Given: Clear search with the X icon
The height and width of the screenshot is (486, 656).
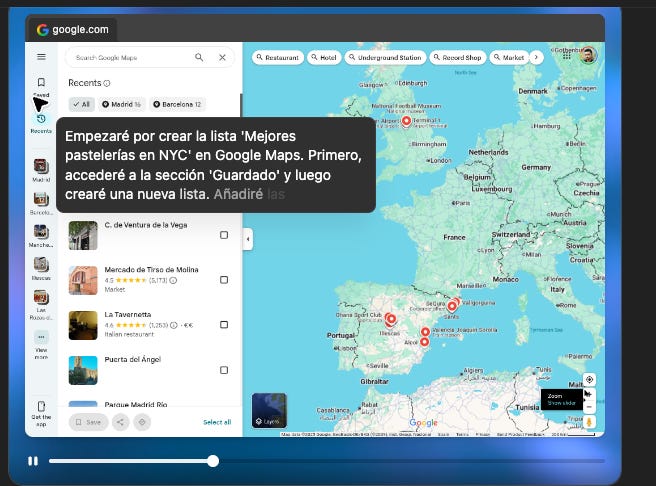Looking at the screenshot, I should point(223,57).
